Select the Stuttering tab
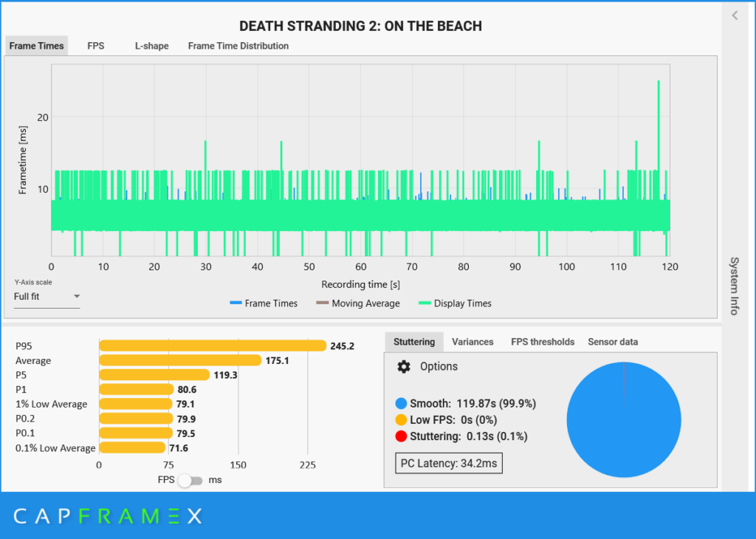This screenshot has height=539, width=756. coord(414,342)
